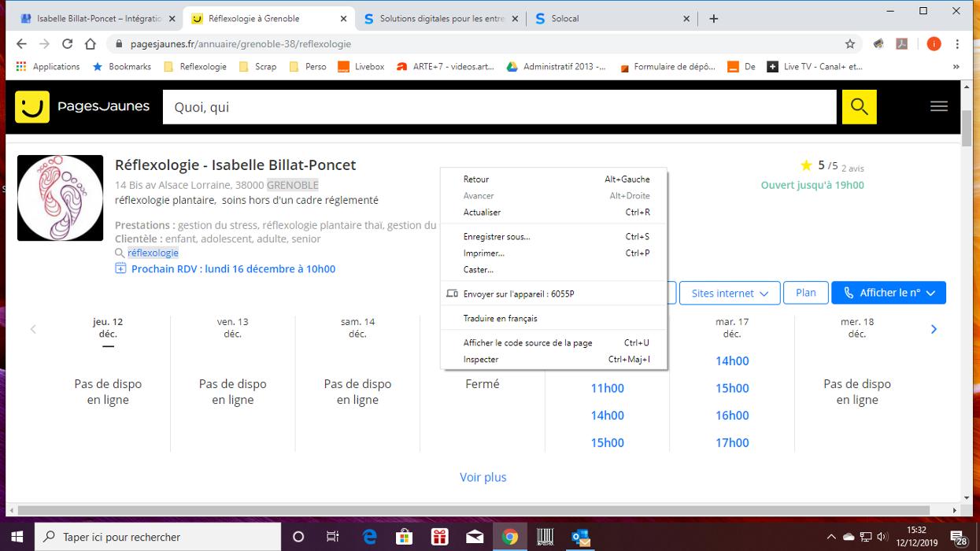The height and width of the screenshot is (551, 980).
Task: Click the reflexology foot logo thumbnail
Action: (x=60, y=198)
